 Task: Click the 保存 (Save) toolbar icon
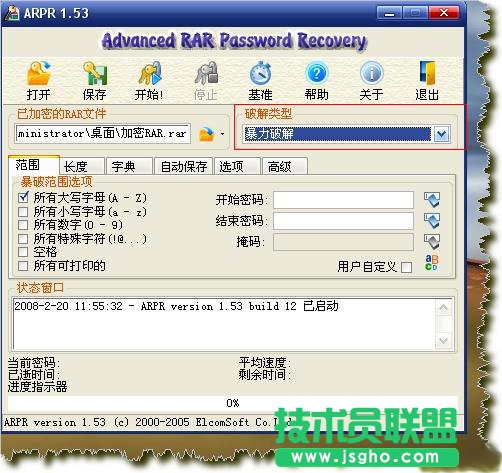[95, 73]
